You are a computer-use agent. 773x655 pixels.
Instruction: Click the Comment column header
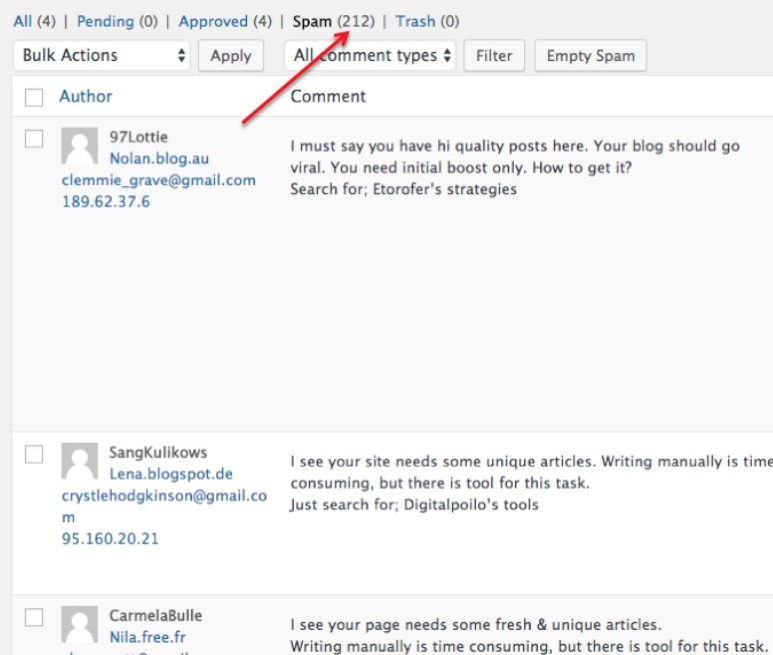click(x=328, y=96)
